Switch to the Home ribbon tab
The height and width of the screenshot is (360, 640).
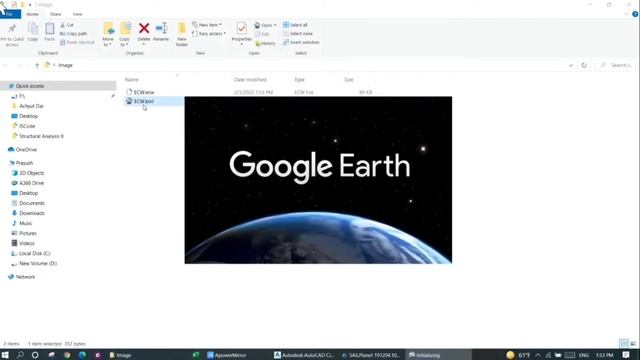click(33, 14)
